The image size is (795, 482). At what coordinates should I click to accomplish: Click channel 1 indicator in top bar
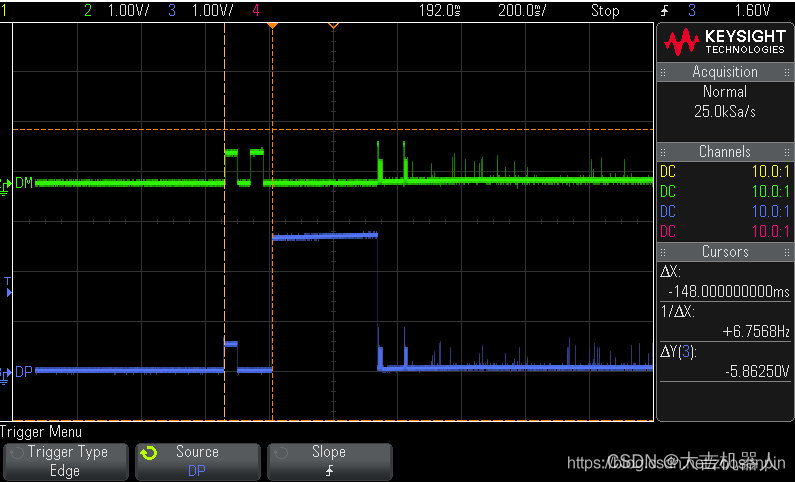(4, 10)
